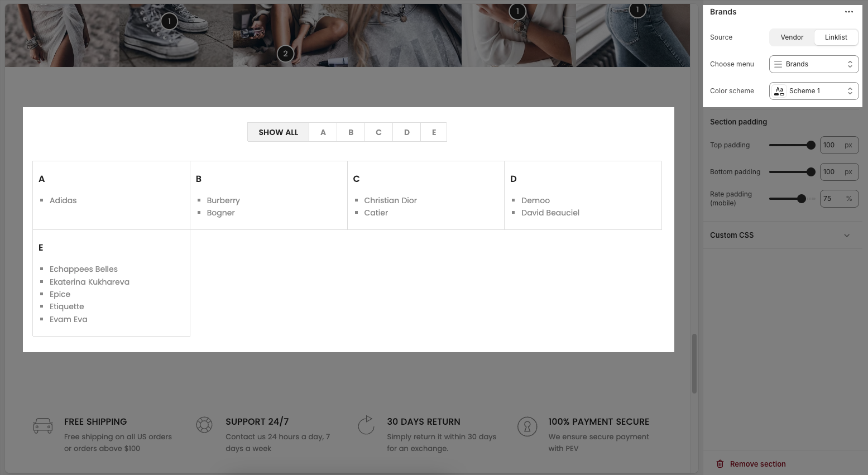Click the 30 DAYS RETURN heading
868x475 pixels.
coord(424,422)
